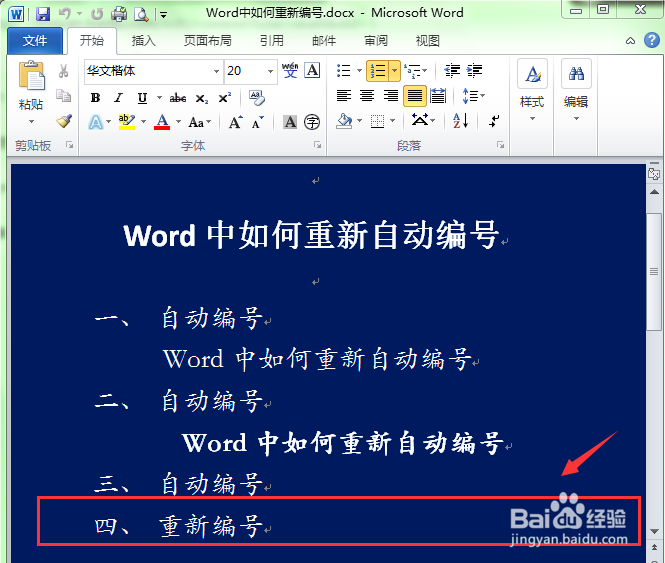Click the Sort A-Z icon
665x563 pixels.
[x=461, y=121]
